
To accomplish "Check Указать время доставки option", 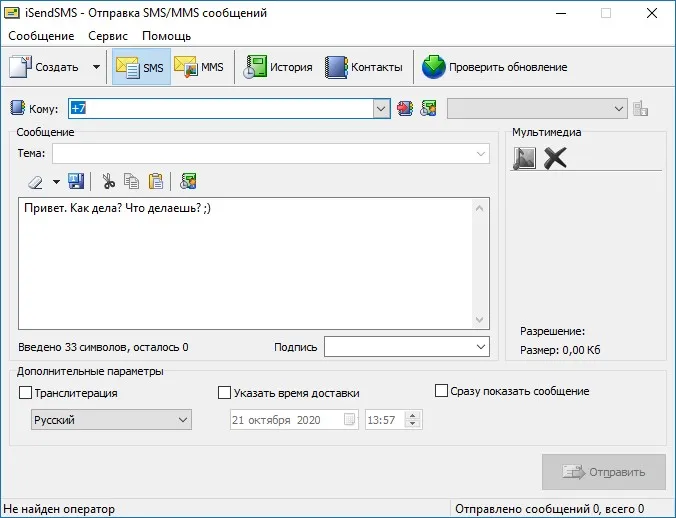I will pyautogui.click(x=224, y=393).
